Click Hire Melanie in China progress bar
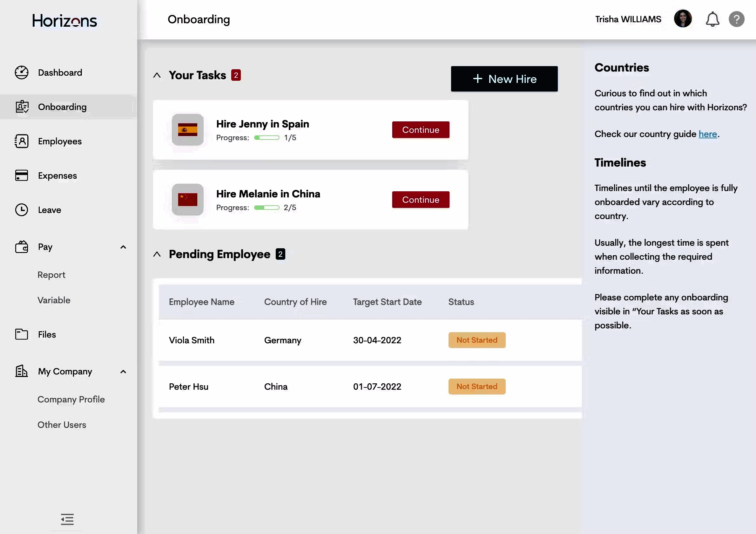The height and width of the screenshot is (534, 756). [x=267, y=208]
